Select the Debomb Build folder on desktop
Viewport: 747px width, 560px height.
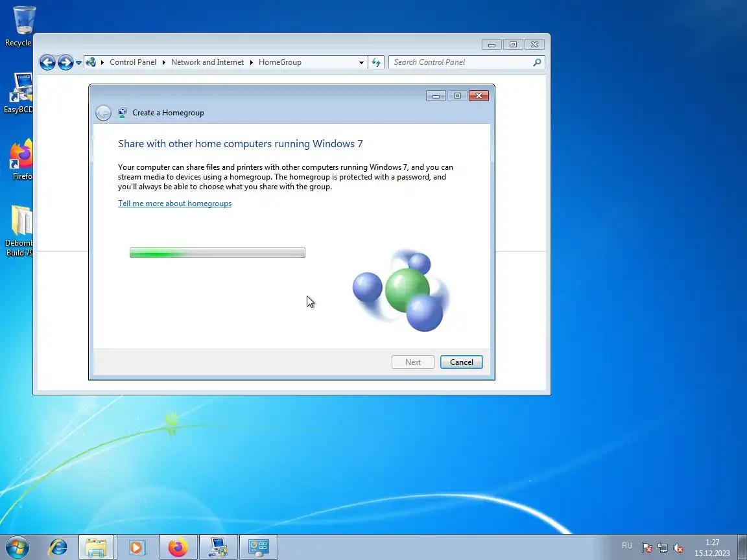tap(19, 231)
